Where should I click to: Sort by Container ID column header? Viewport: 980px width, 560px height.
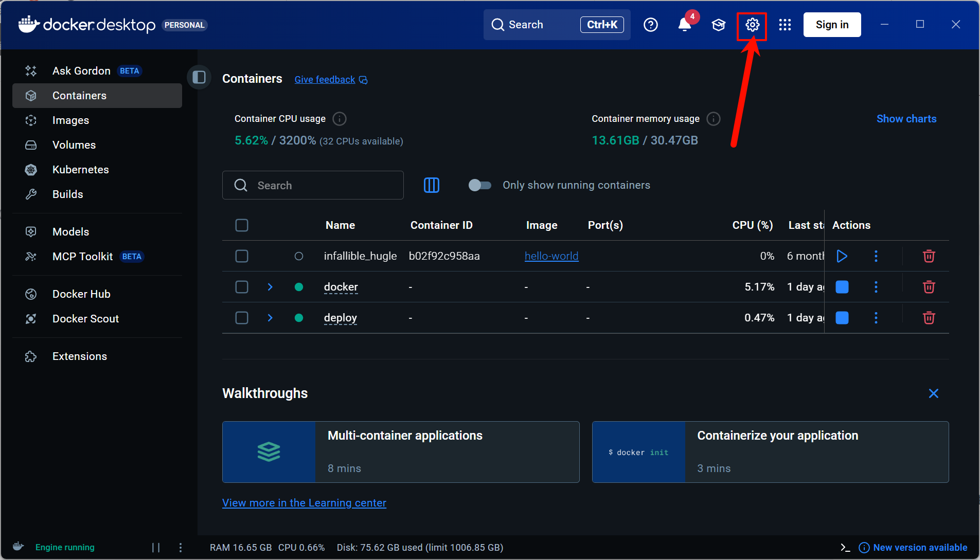[x=441, y=225]
